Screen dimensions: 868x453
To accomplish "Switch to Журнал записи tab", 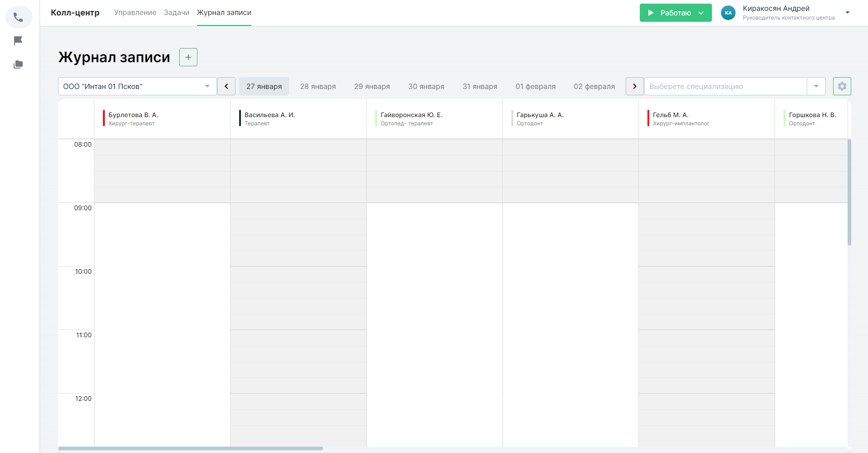I will coord(224,13).
